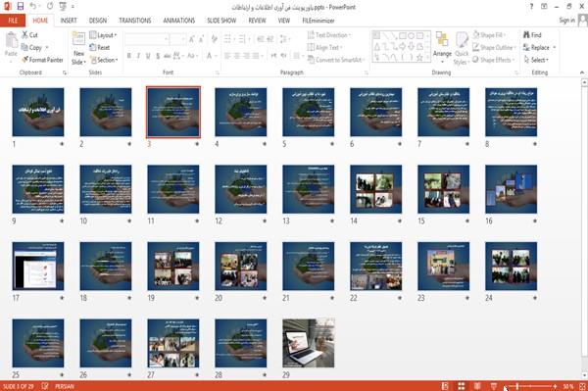Switch to Reading View in status bar

[477, 386]
